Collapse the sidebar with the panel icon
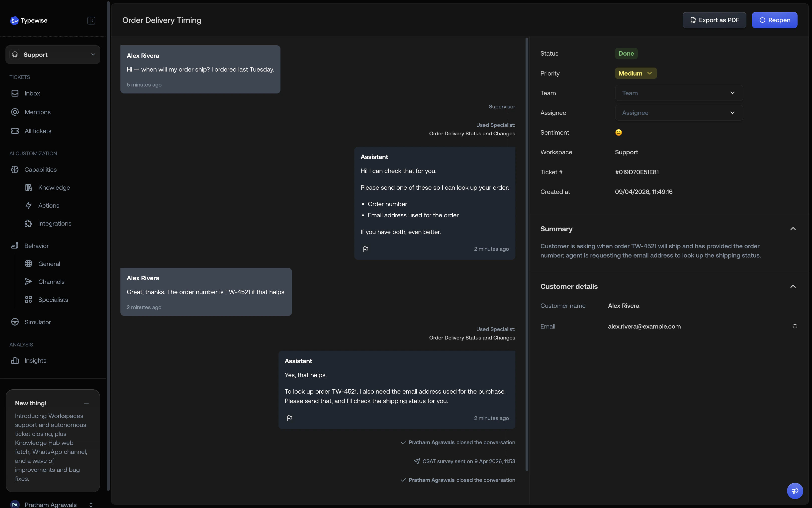The height and width of the screenshot is (508, 812). [91, 20]
